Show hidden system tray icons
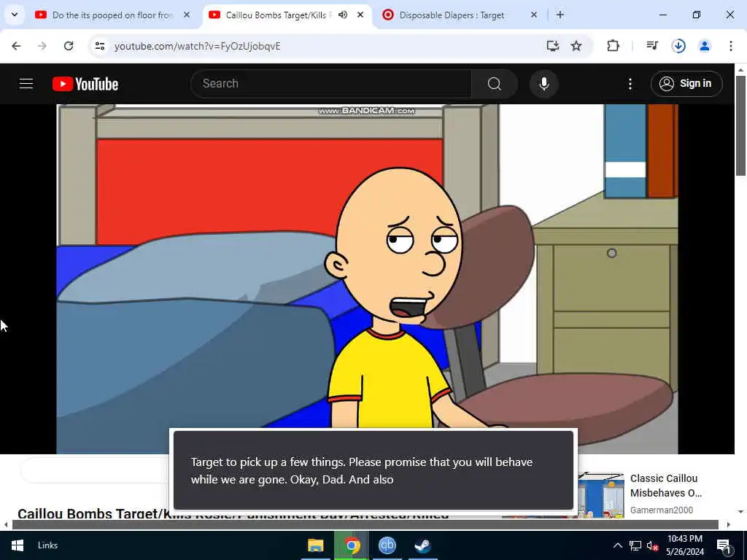Screen dimensions: 747x560 617,545
